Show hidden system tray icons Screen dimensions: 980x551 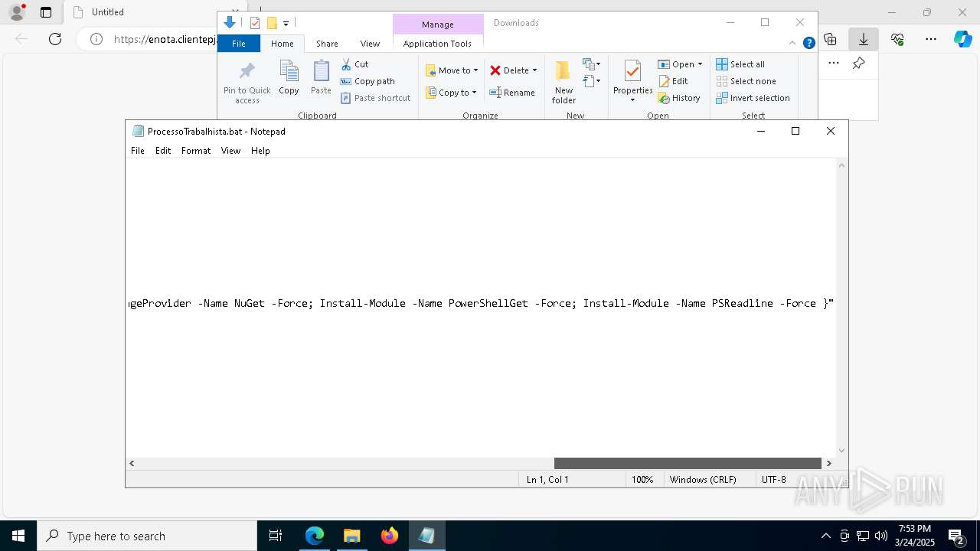coord(825,536)
